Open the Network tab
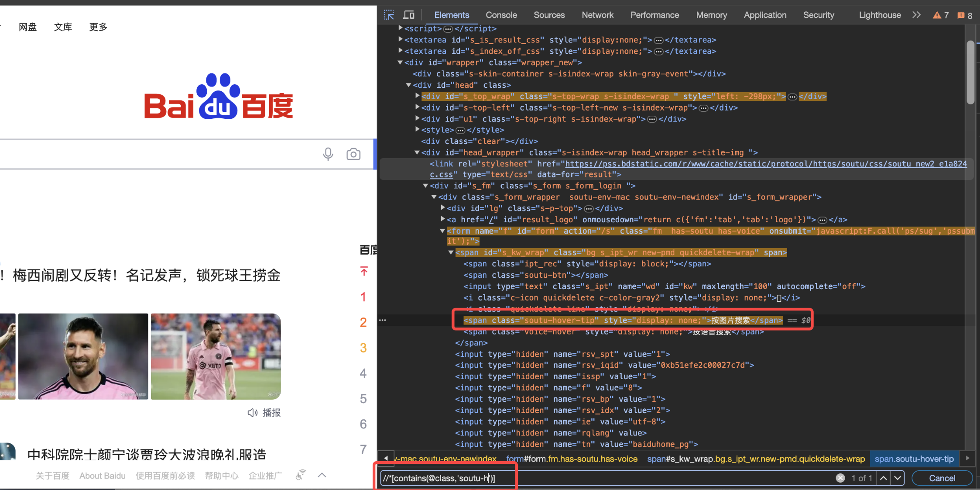Viewport: 980px width, 490px height. tap(597, 15)
